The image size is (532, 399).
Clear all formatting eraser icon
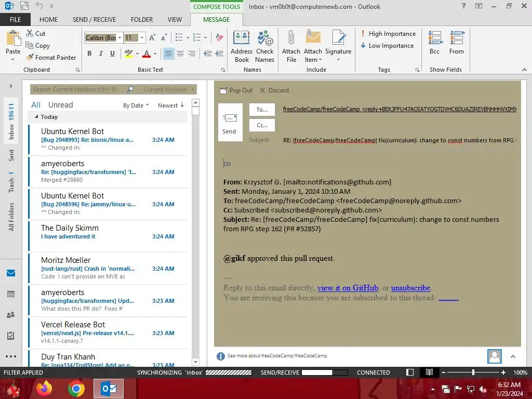tap(219, 37)
